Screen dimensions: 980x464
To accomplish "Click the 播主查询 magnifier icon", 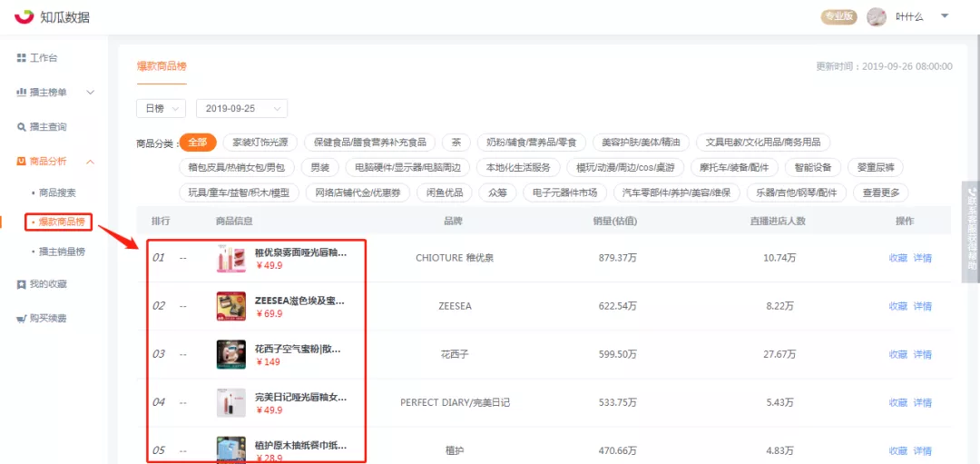I will (21, 127).
